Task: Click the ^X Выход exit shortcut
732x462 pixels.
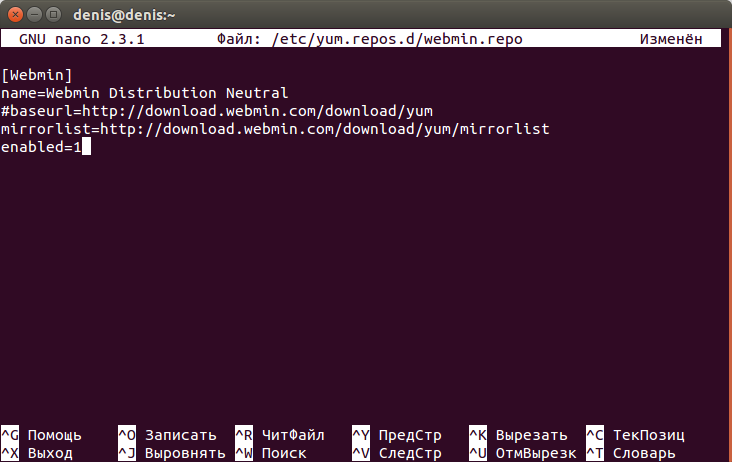Action: click(37, 453)
